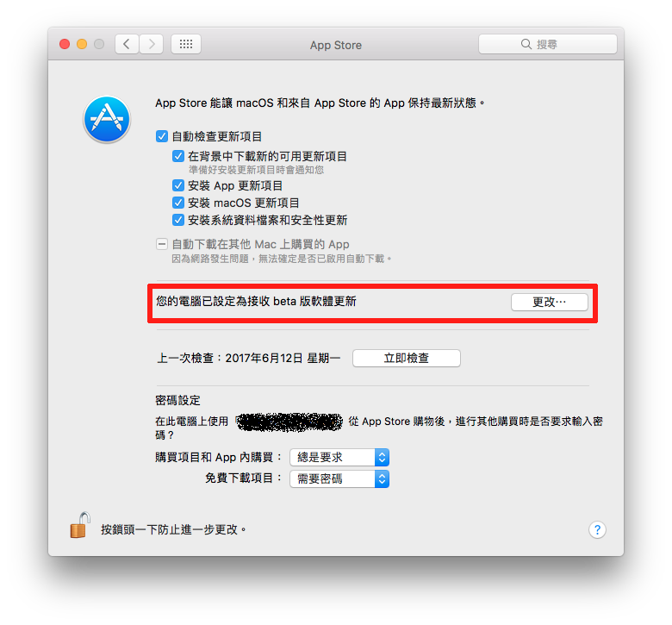Show all preferences grid icon

coord(186,44)
